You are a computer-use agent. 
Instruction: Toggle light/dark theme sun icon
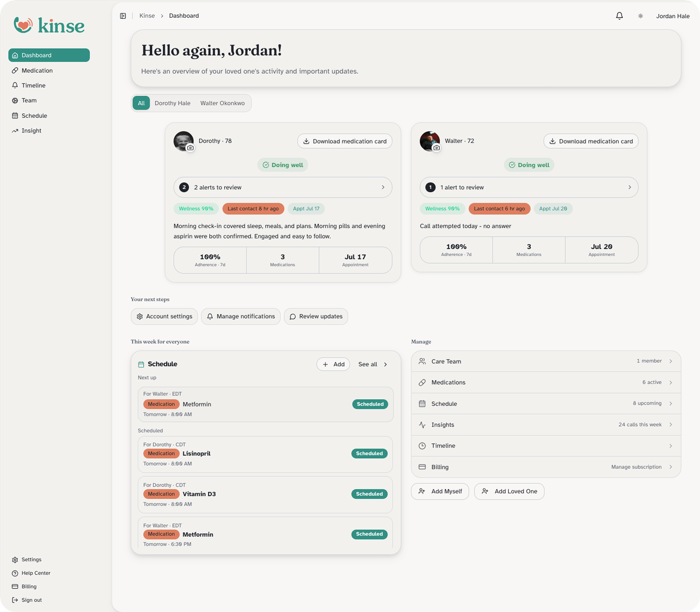[640, 16]
